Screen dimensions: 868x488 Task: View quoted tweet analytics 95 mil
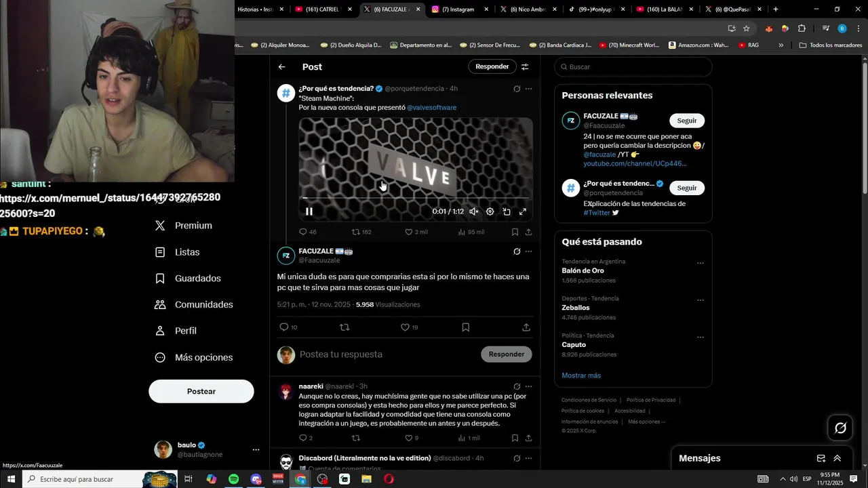(x=471, y=232)
